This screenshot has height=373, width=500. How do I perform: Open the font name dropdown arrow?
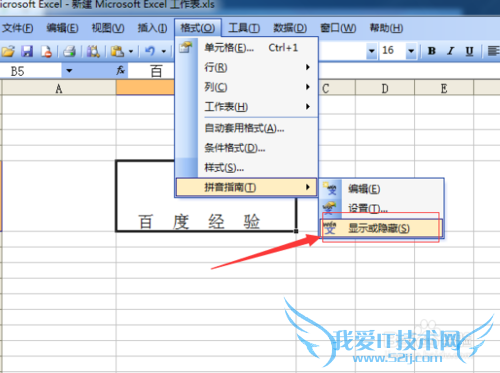371,51
